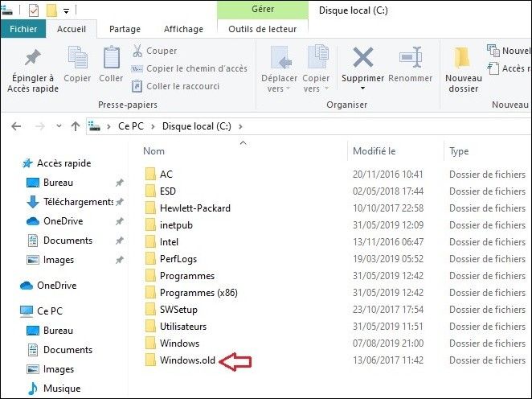The image size is (532, 399).
Task: Select the PerfLogs folder
Action: tap(178, 259)
